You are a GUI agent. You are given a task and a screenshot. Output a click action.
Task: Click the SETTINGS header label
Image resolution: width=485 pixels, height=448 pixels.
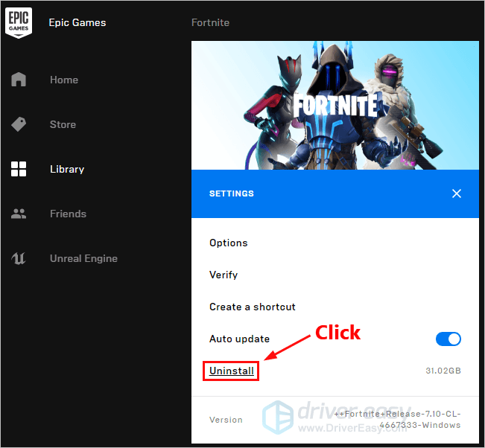point(232,193)
